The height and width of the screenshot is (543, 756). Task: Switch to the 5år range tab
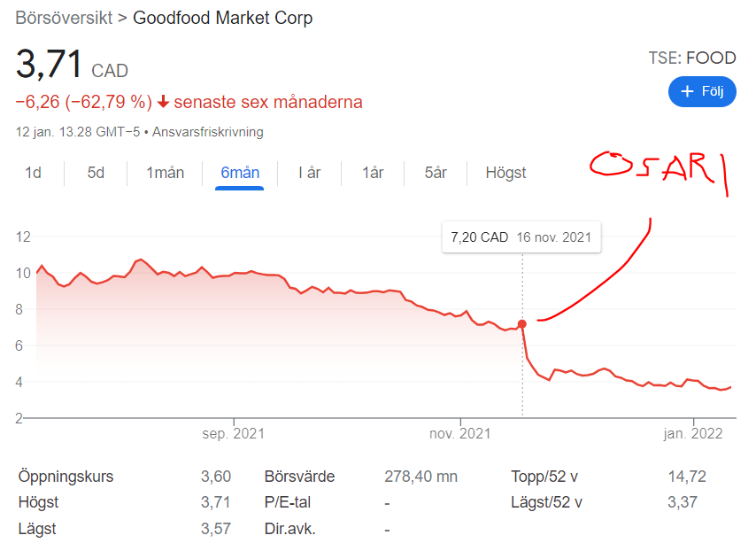click(x=436, y=173)
